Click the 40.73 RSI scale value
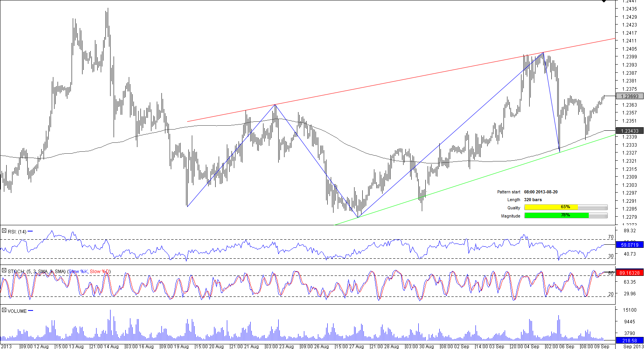This screenshot has height=349, width=644. pos(630,254)
